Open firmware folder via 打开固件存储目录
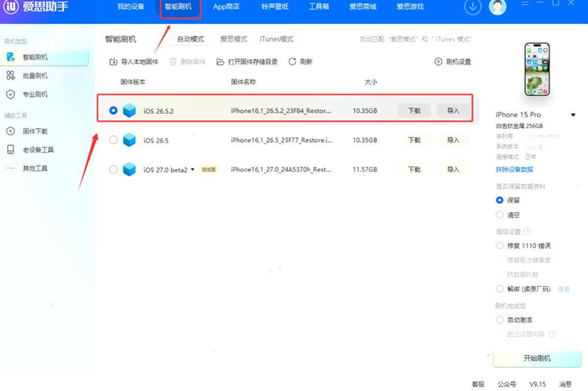The width and height of the screenshot is (588, 391). pos(247,62)
